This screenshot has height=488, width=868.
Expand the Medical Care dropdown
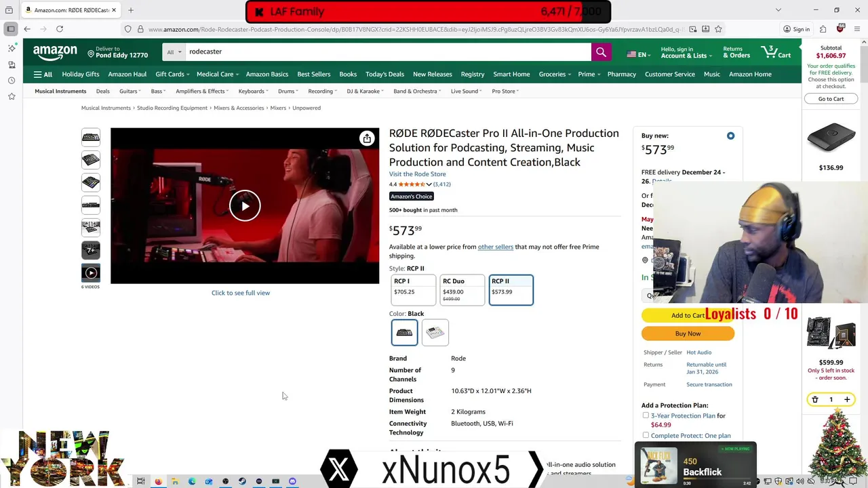[x=217, y=74]
